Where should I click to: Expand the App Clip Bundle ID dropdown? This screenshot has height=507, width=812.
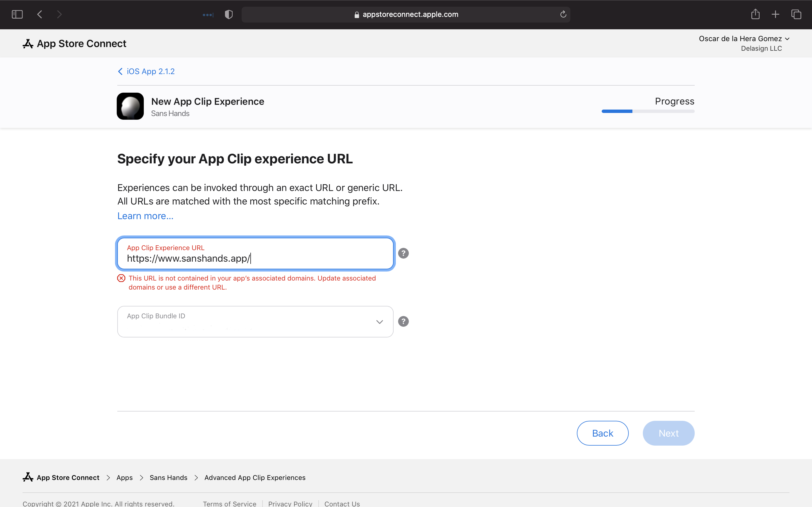point(379,321)
